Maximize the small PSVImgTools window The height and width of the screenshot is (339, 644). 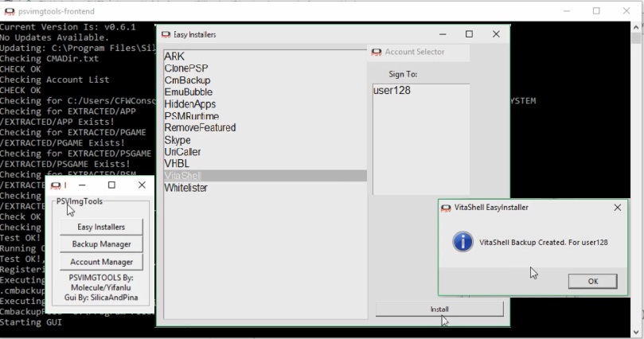[x=111, y=185]
